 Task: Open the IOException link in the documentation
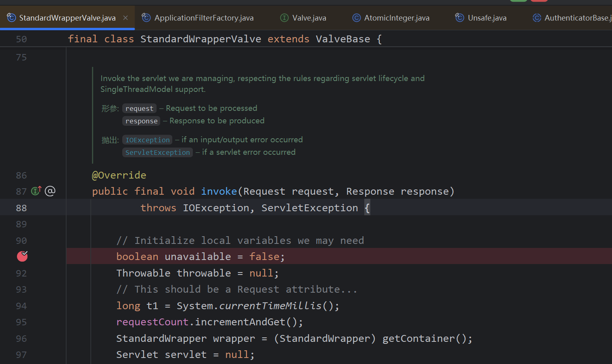pos(147,140)
